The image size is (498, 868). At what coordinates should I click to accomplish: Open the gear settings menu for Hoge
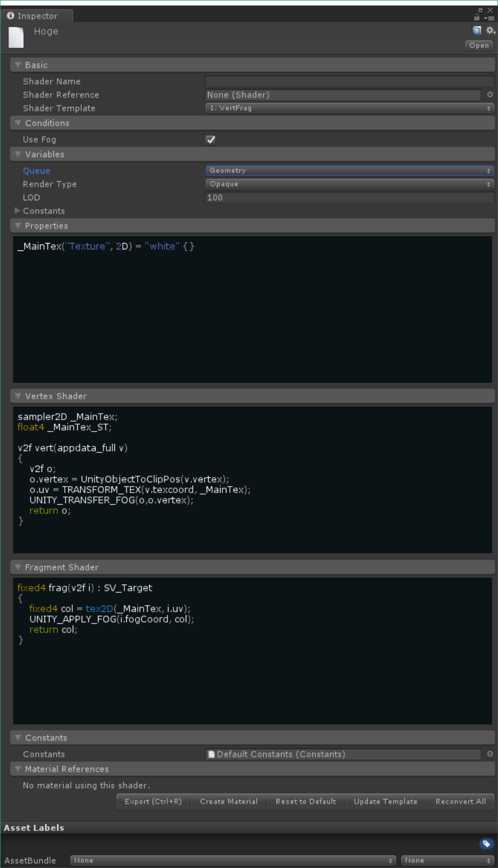491,31
